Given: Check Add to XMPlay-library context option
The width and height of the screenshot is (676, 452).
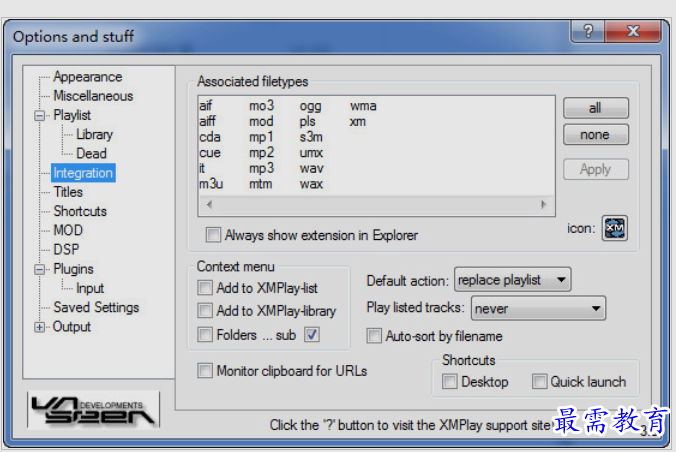Looking at the screenshot, I should point(205,311).
